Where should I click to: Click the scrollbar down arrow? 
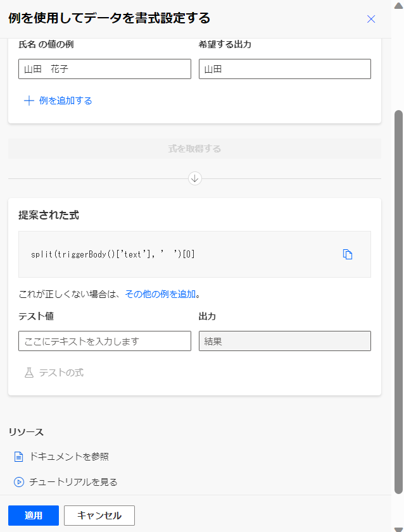click(x=398, y=529)
